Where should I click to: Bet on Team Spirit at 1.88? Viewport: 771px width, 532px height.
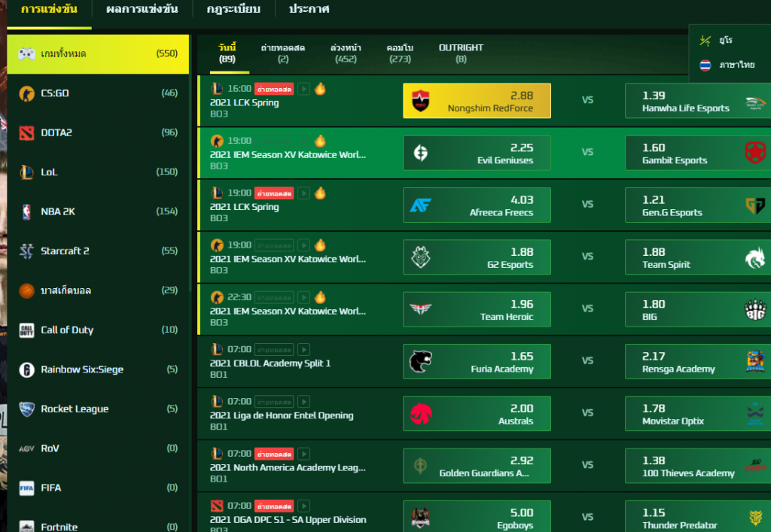pos(698,257)
